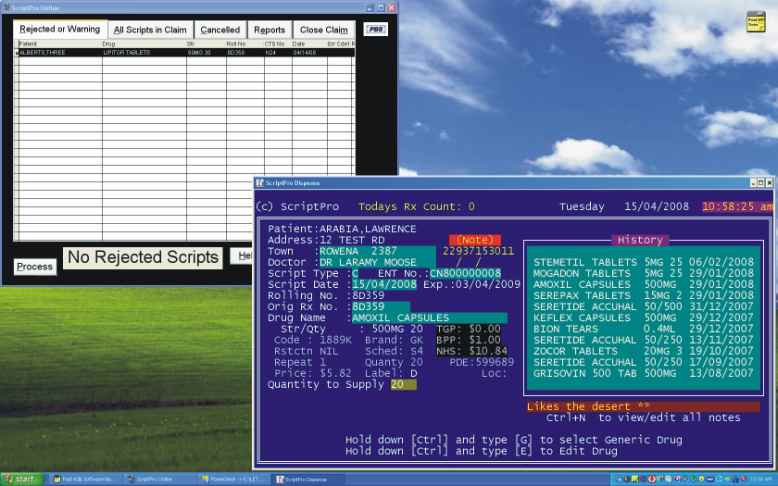Select the ALBERTS,THREE row in claim table

pyautogui.click(x=186, y=52)
